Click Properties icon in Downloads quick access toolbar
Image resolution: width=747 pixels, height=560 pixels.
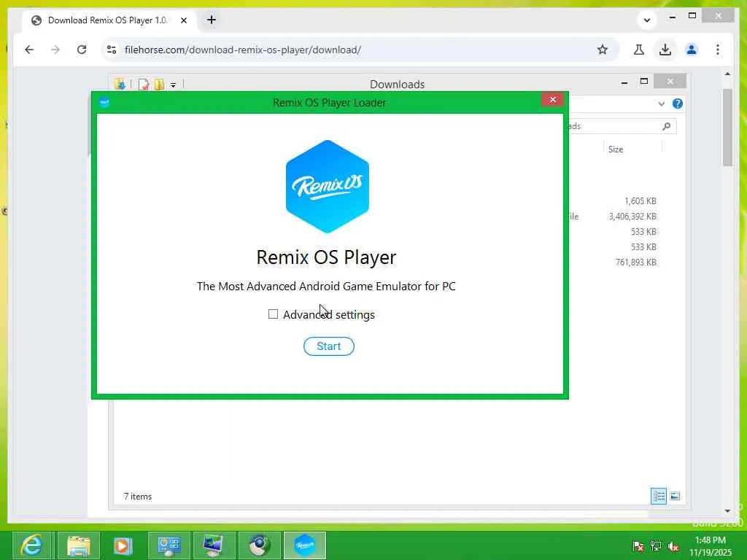point(144,85)
